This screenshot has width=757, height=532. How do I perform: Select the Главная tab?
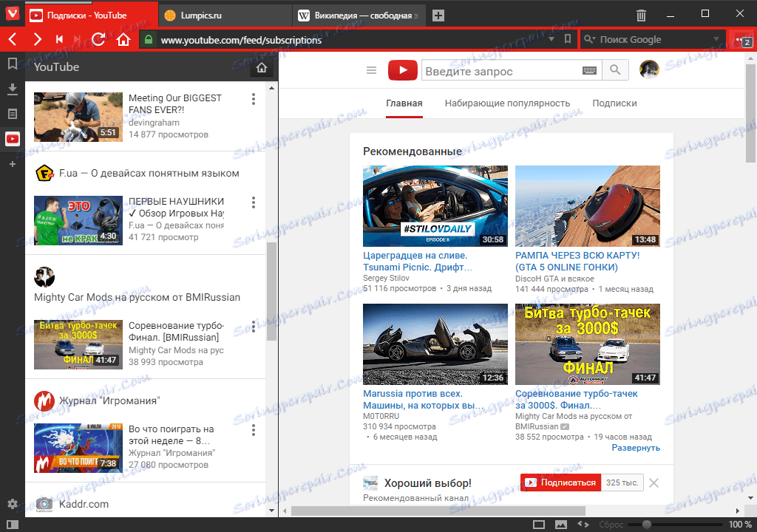pos(404,103)
